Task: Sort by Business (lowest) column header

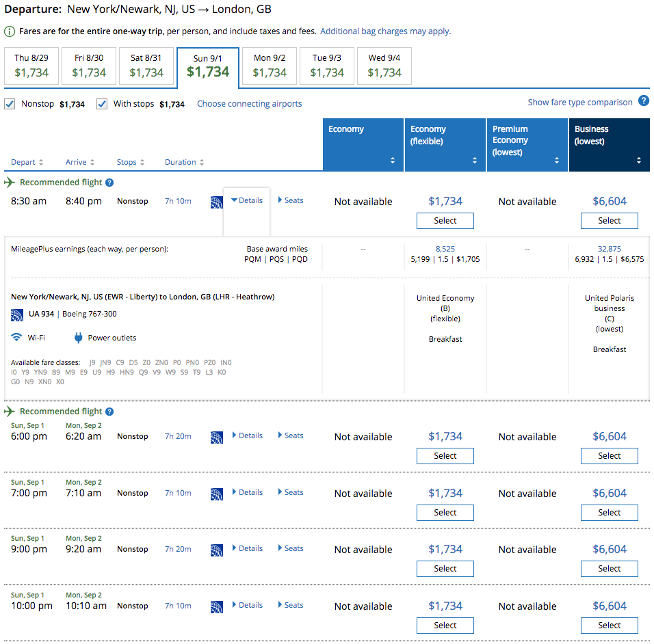Action: pyautogui.click(x=609, y=144)
